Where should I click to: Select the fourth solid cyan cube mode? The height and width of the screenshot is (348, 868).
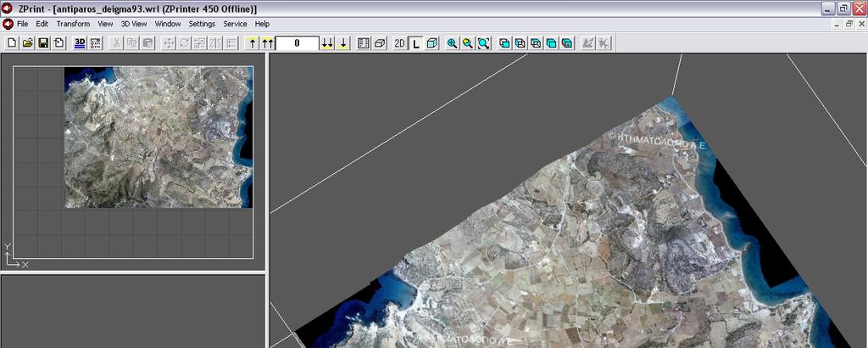pyautogui.click(x=551, y=43)
